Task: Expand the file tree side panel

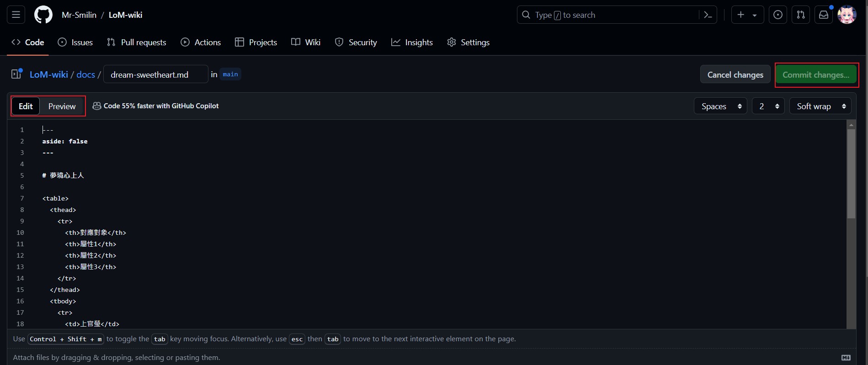Action: pos(16,74)
